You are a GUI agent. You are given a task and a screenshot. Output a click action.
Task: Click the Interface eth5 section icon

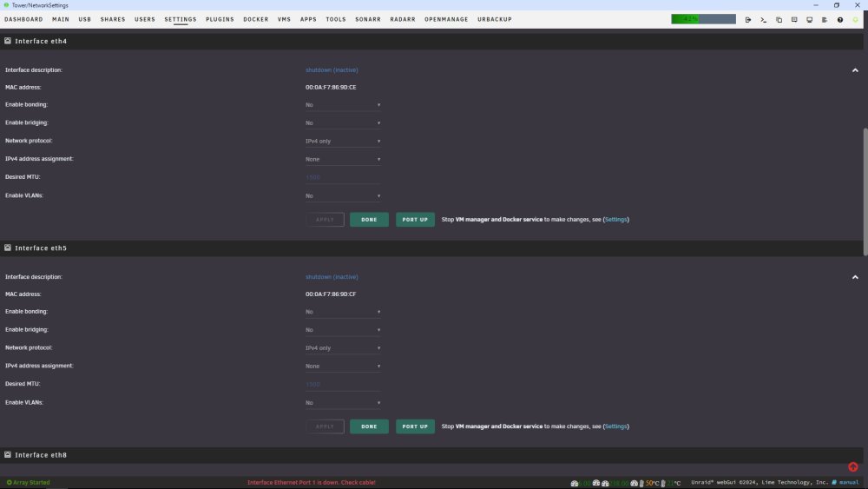(8, 248)
